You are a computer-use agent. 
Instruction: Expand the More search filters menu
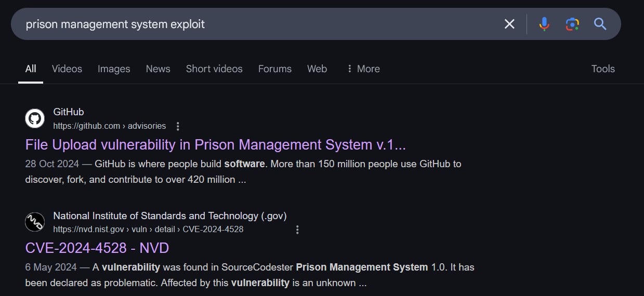[x=363, y=69]
